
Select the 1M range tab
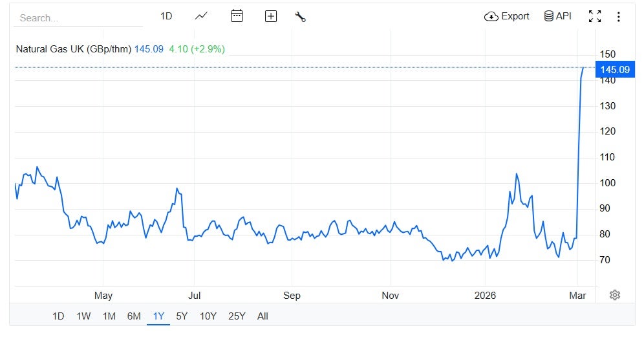(x=109, y=316)
